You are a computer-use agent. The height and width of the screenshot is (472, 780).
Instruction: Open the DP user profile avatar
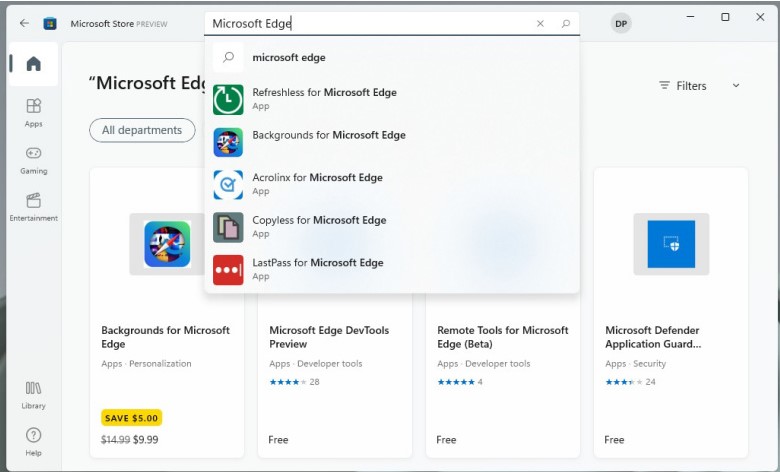click(x=621, y=23)
